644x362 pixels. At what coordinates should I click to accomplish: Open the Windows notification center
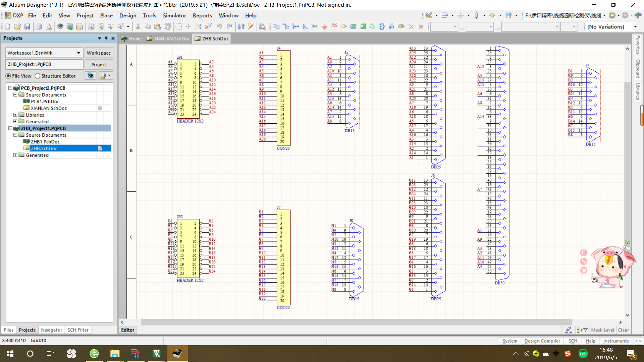click(631, 354)
